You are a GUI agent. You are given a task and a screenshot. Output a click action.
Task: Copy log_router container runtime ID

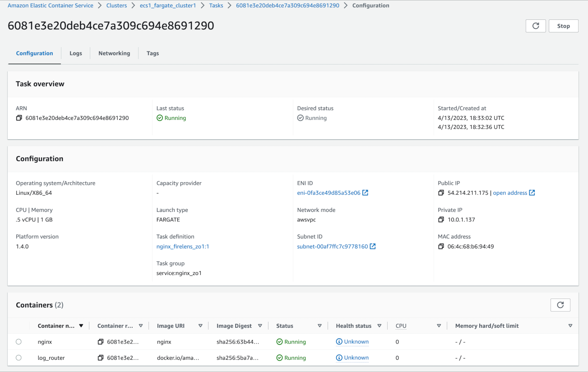[x=101, y=358]
